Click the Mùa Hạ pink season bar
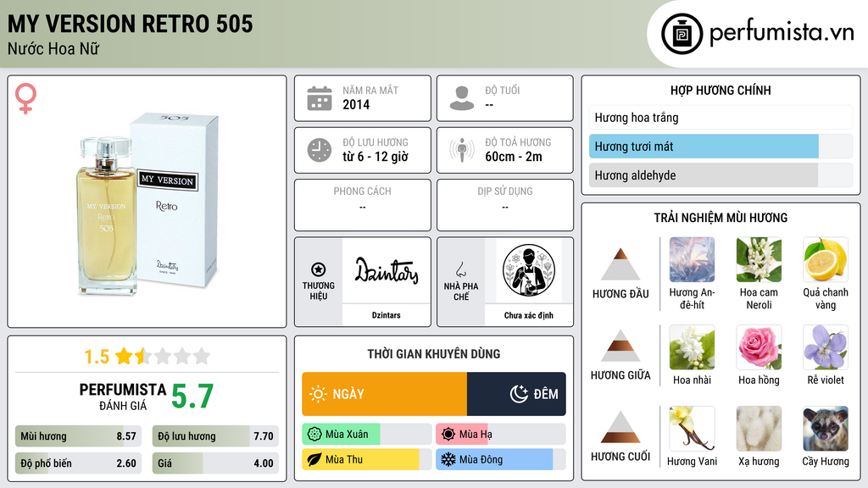This screenshot has height=488, width=868. [x=500, y=435]
